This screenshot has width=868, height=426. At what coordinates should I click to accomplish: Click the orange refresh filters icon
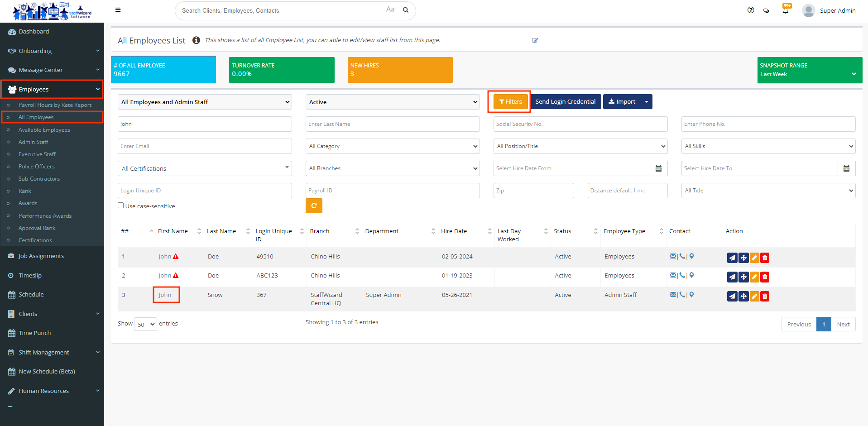click(x=314, y=206)
